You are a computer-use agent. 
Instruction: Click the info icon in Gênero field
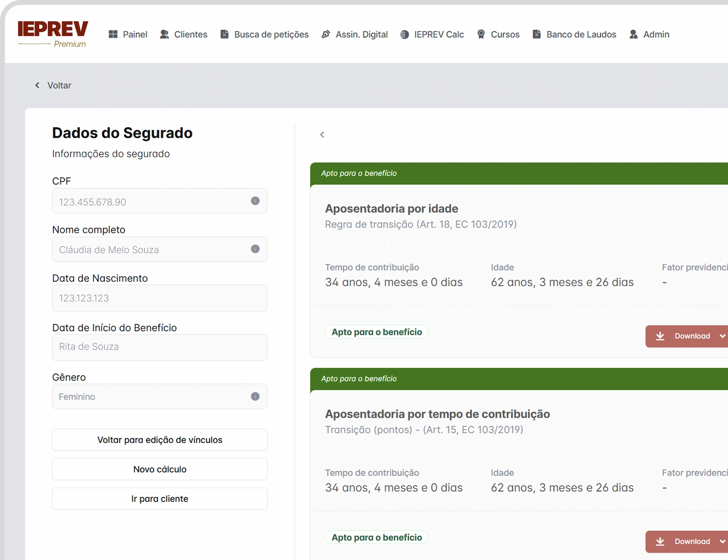tap(255, 396)
